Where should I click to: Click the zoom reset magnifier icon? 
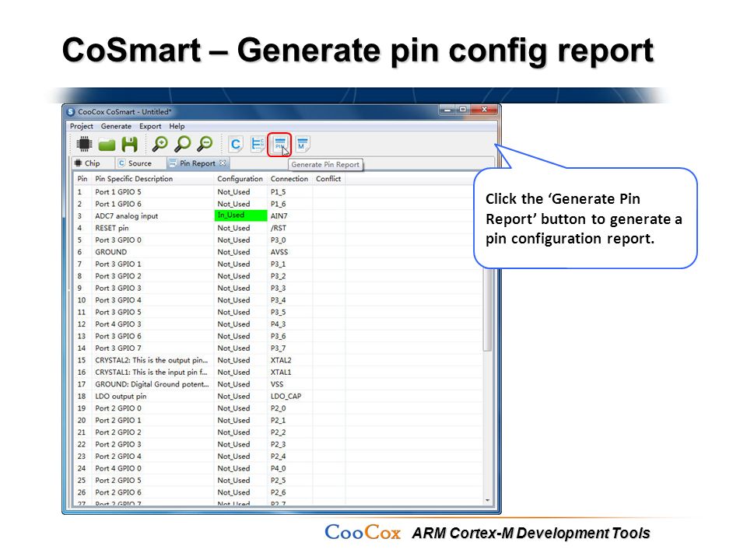coord(182,144)
